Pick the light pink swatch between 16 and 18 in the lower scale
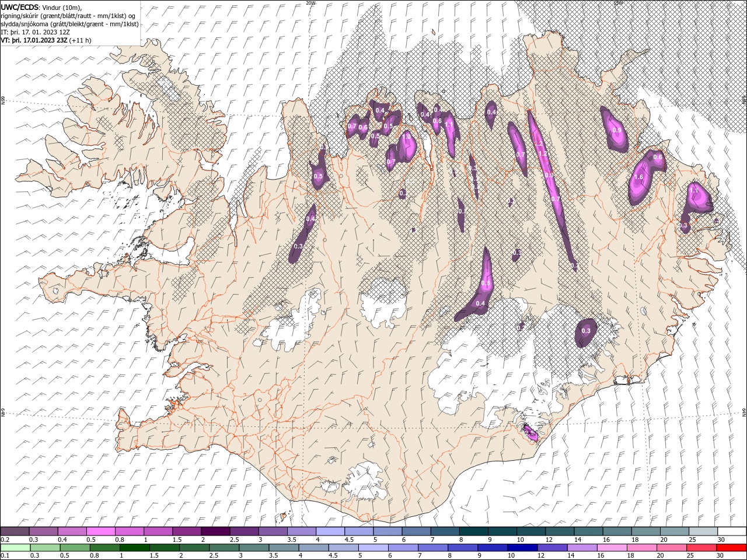Screen dimensions: 747x560 pos(612,548)
